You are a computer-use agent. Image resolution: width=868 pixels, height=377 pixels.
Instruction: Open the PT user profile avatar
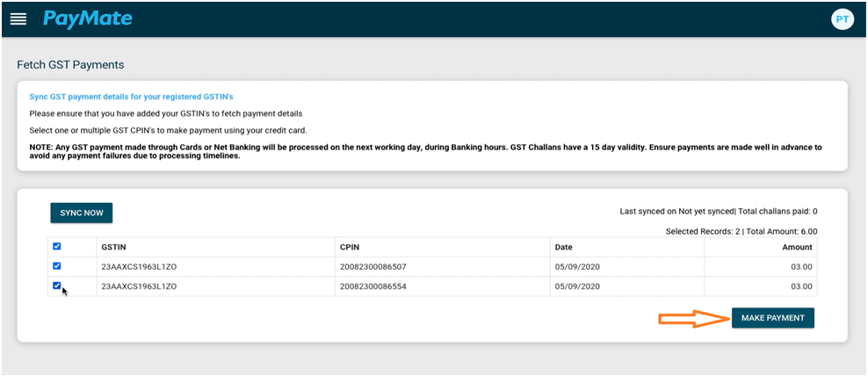(x=842, y=18)
